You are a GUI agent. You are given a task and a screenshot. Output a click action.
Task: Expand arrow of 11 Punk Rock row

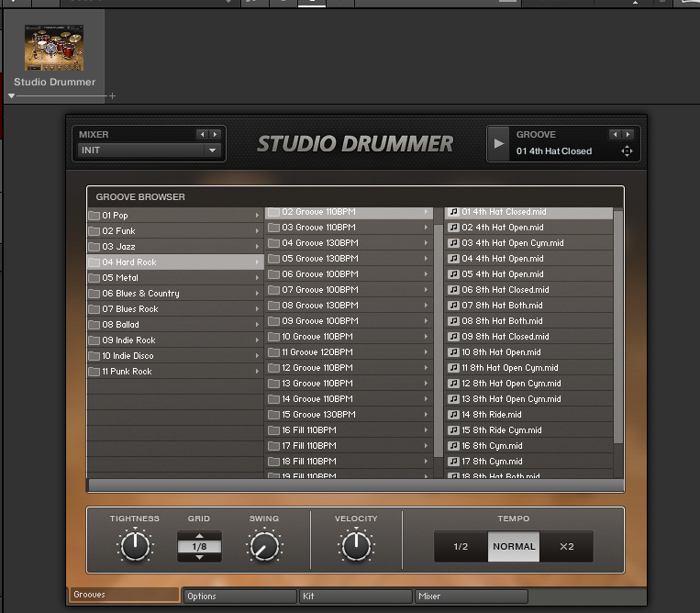(x=257, y=372)
